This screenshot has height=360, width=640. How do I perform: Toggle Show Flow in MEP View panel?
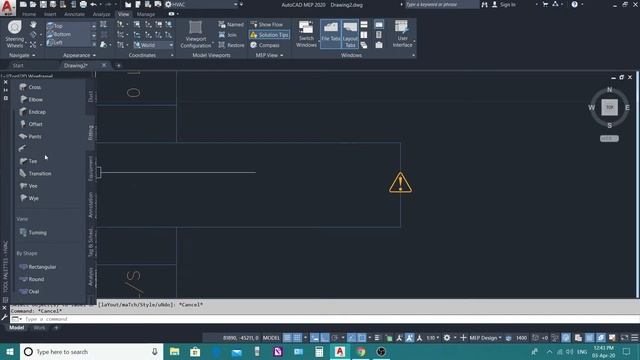coord(267,24)
